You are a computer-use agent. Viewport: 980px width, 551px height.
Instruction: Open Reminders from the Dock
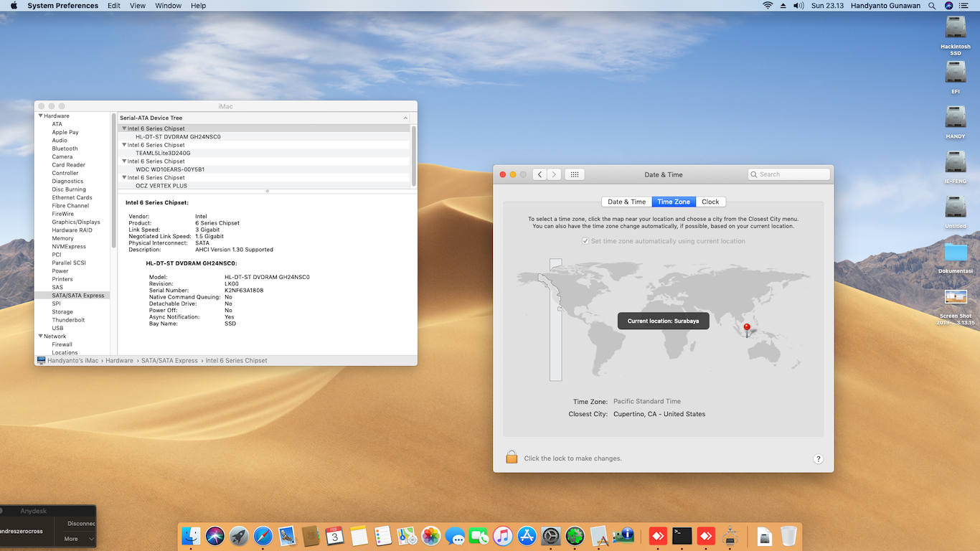pos(382,535)
